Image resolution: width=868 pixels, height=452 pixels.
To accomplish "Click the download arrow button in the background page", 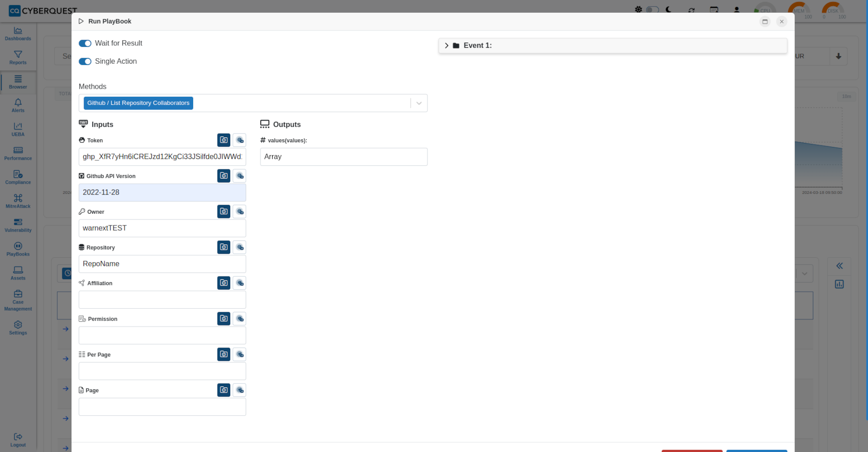I will (x=838, y=56).
